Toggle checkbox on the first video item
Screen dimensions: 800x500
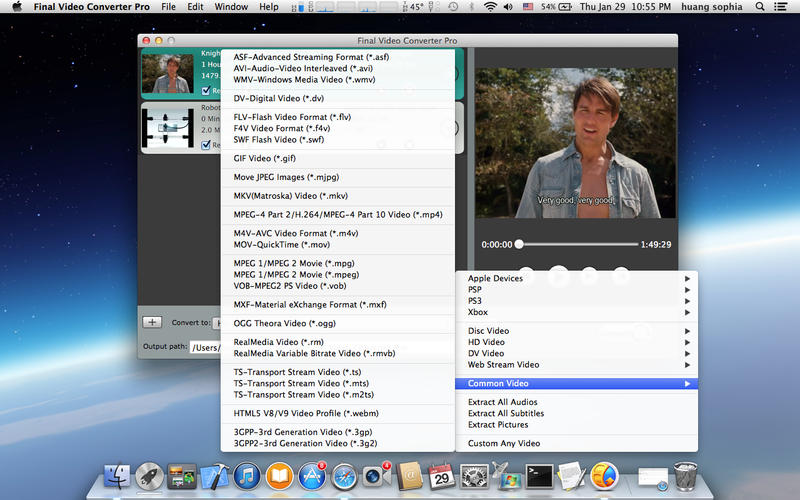coord(206,91)
